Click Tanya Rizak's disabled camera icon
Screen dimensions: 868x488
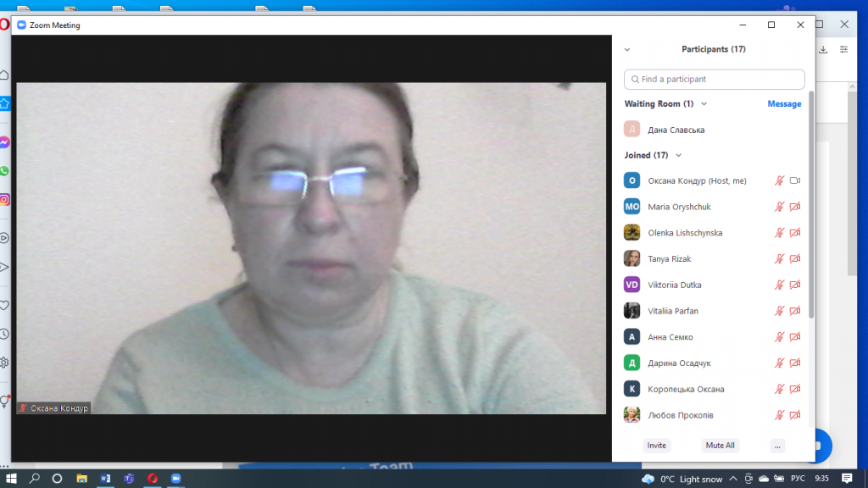point(795,259)
